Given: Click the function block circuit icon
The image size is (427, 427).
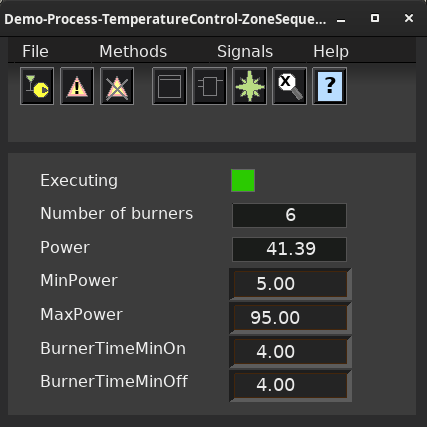Looking at the screenshot, I should [209, 86].
